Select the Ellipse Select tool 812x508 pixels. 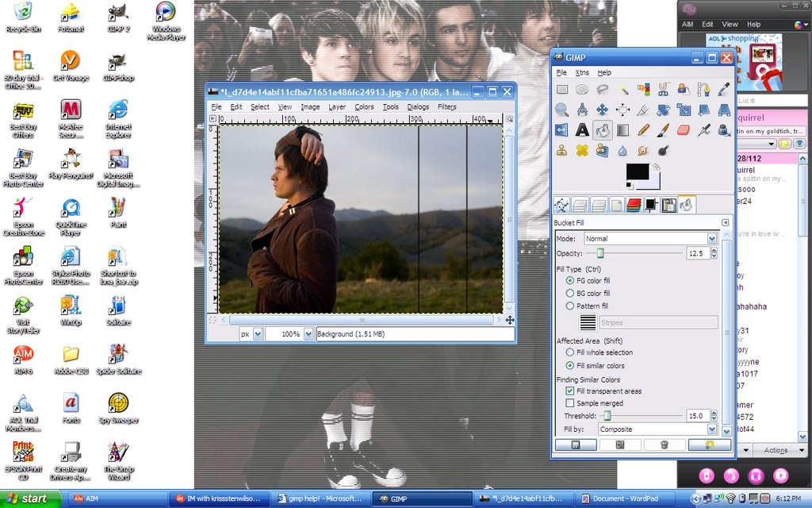point(582,89)
